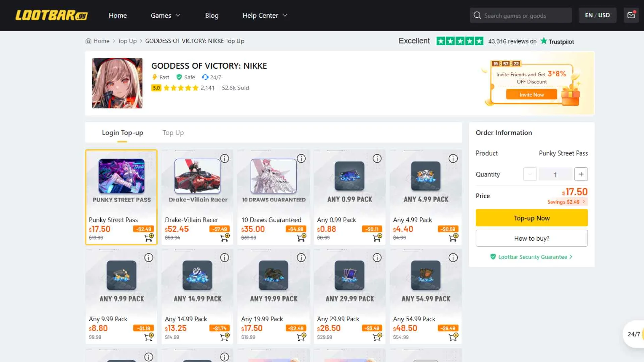Increase quantity with plus button
644x362 pixels.
pos(581,174)
